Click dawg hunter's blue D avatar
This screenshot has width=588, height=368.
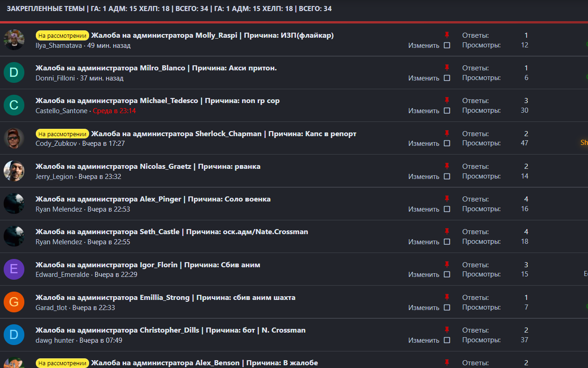[x=14, y=334]
